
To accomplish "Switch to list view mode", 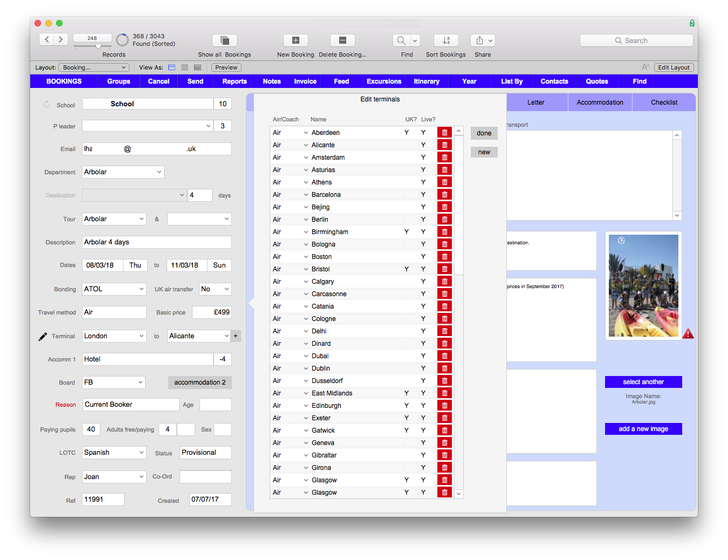I will click(x=184, y=67).
